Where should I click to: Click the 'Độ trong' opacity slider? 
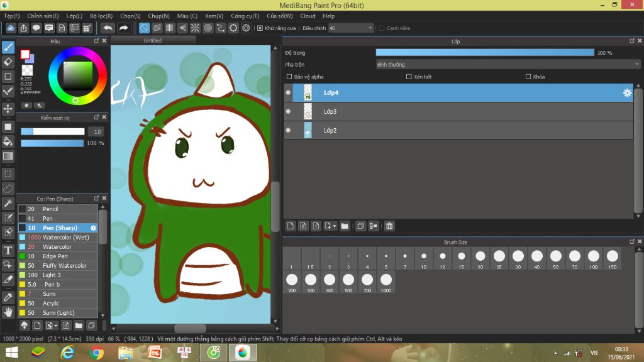coord(484,53)
